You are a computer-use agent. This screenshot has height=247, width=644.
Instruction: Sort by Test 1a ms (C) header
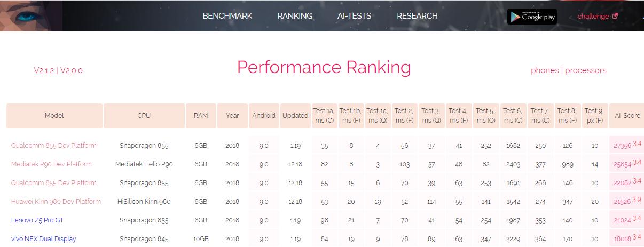pos(324,116)
